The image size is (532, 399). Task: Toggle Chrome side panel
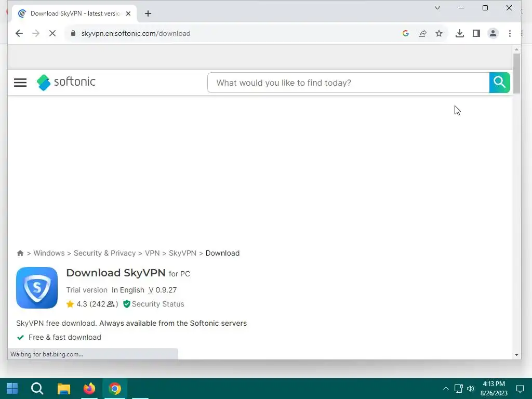[476, 33]
